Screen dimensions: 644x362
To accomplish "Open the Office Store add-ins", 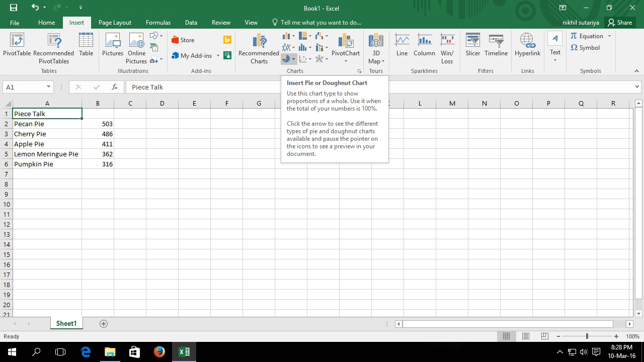I will (x=183, y=40).
